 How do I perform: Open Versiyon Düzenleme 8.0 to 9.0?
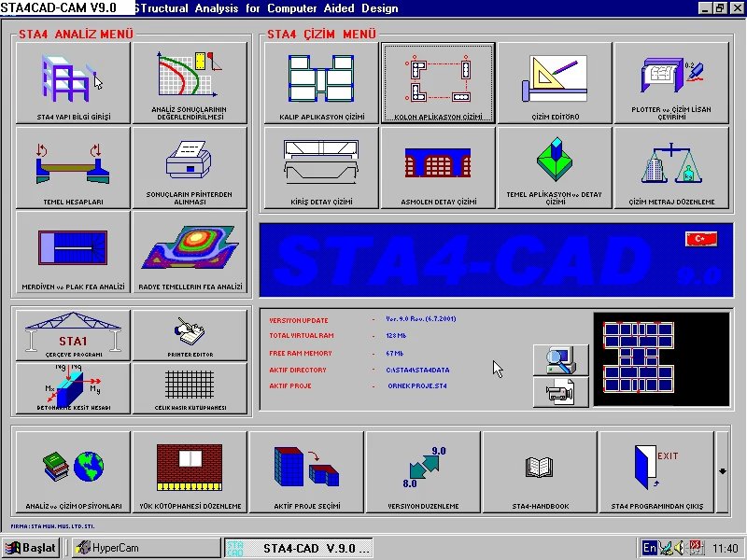point(423,472)
